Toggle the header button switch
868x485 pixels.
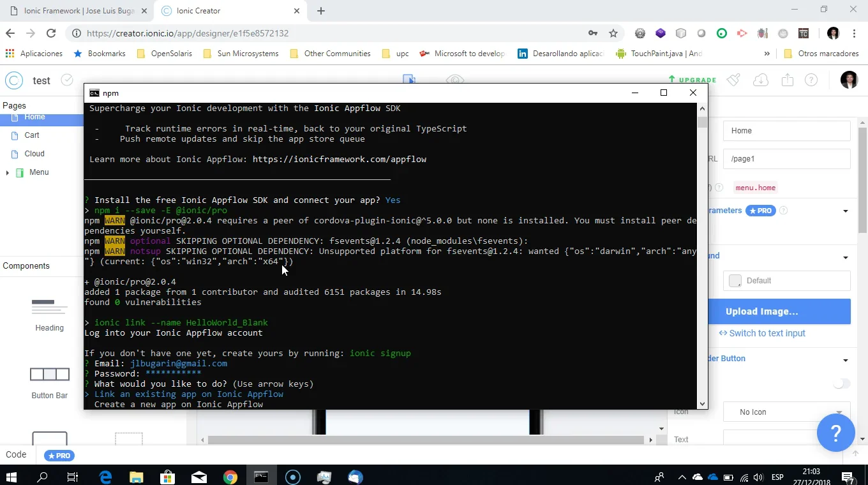pos(842,384)
